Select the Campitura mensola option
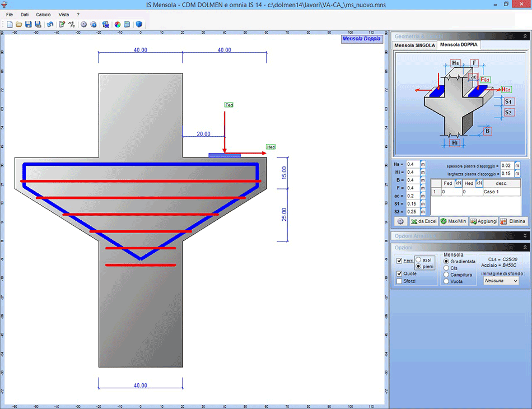 pyautogui.click(x=446, y=275)
